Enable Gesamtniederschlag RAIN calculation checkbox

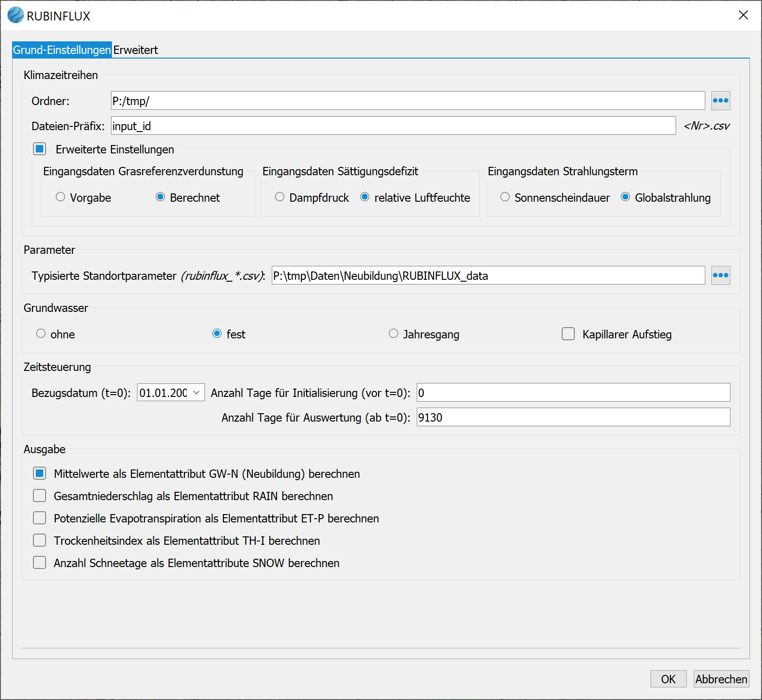(40, 496)
